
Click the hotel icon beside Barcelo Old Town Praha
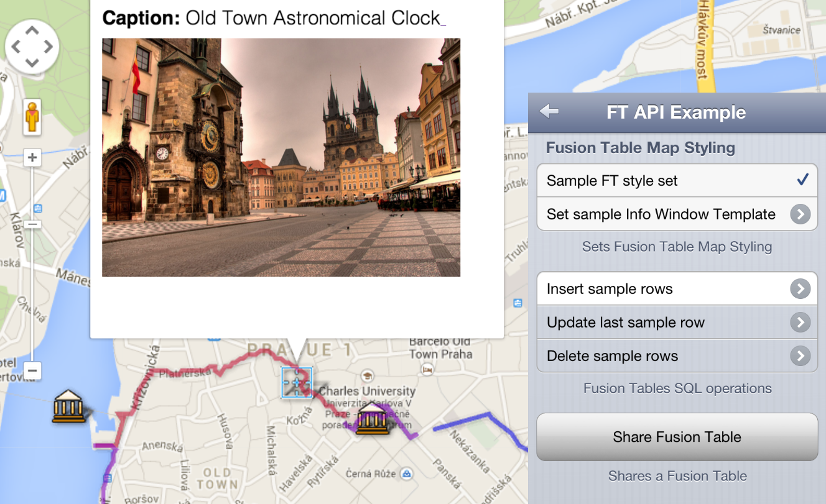coord(427,370)
